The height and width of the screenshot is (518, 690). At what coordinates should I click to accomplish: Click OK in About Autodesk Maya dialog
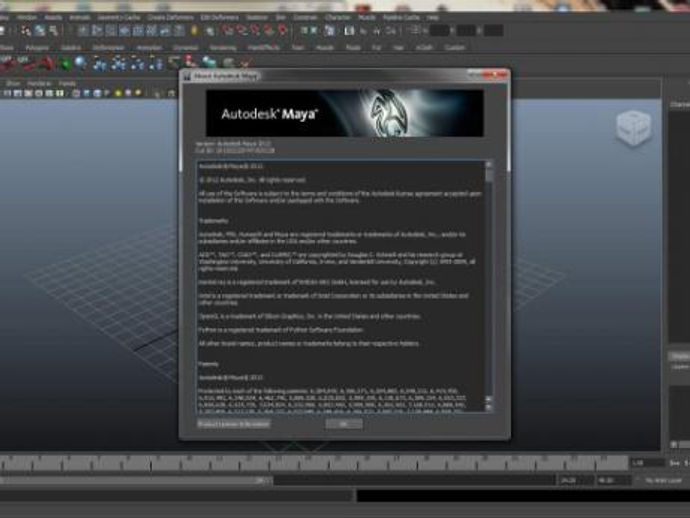click(x=344, y=424)
